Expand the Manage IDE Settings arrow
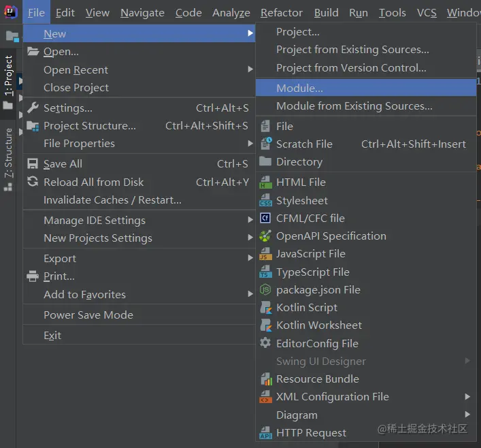Viewport: 481px width, 448px height. (250, 220)
